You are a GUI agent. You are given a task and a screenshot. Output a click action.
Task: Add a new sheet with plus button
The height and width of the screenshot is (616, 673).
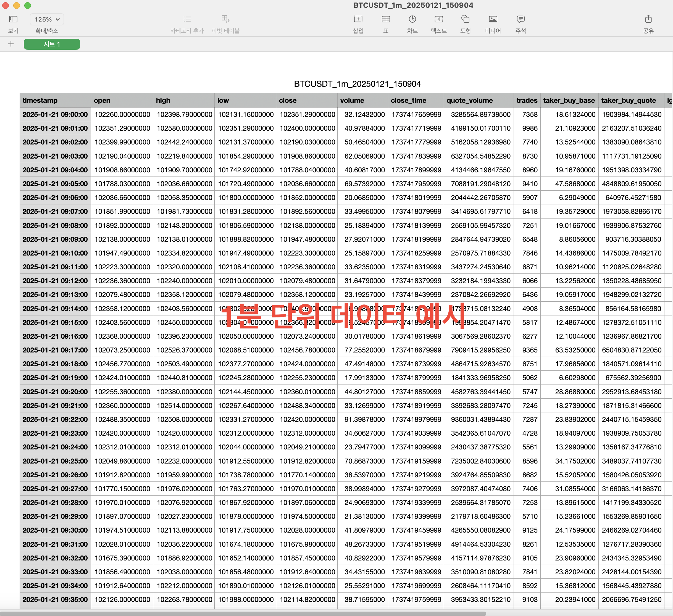click(11, 44)
